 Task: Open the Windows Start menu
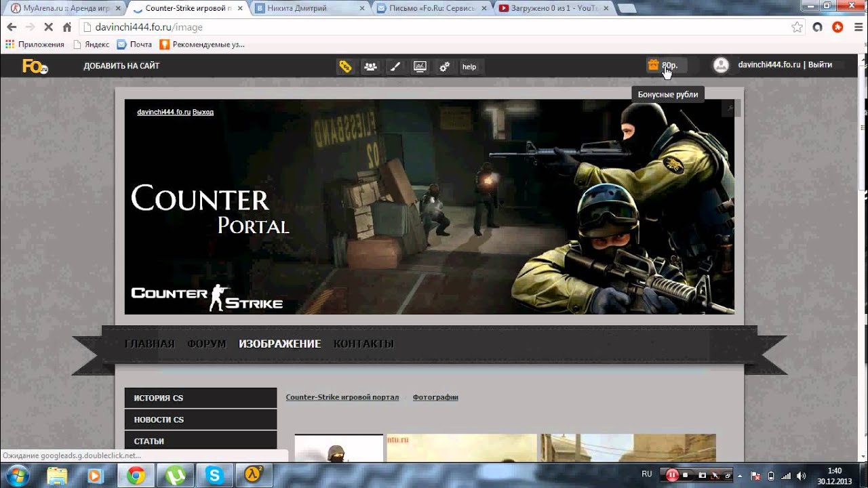(16, 474)
